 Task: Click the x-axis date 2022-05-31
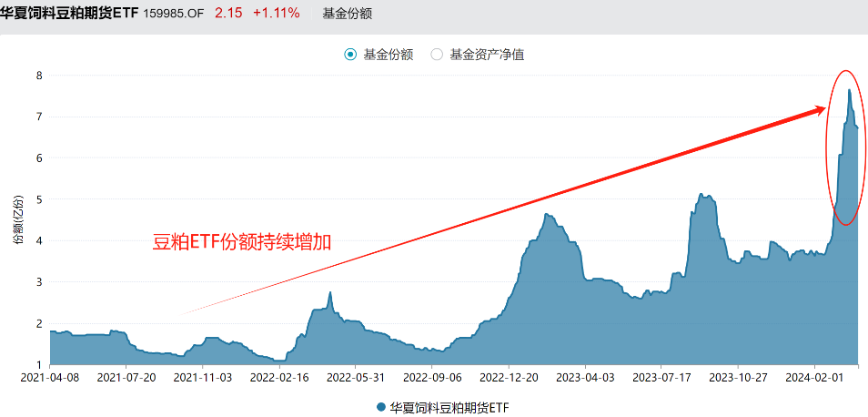tap(356, 377)
